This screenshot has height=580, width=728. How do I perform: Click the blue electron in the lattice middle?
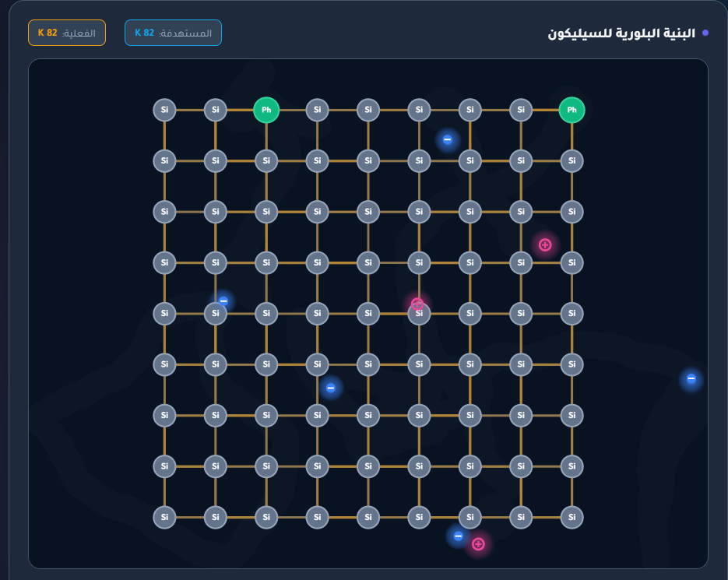pos(331,388)
